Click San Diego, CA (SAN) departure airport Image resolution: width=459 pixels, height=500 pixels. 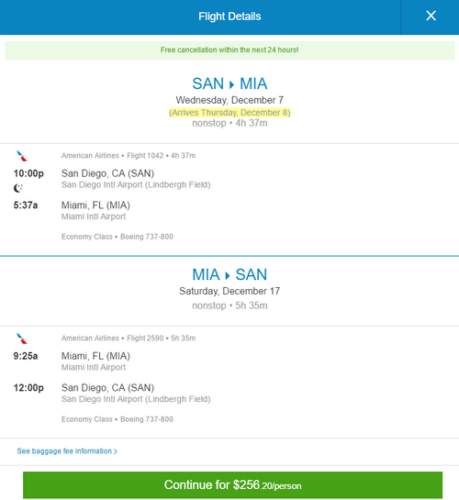(x=108, y=173)
